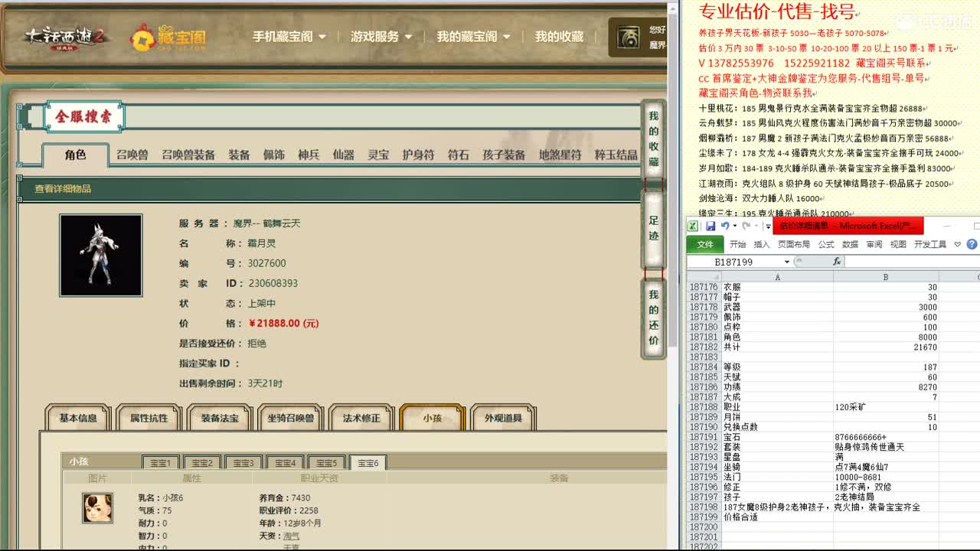Image resolution: width=980 pixels, height=551 pixels.
Task: Open the Undo history dropdown arrow
Action: pos(734,226)
